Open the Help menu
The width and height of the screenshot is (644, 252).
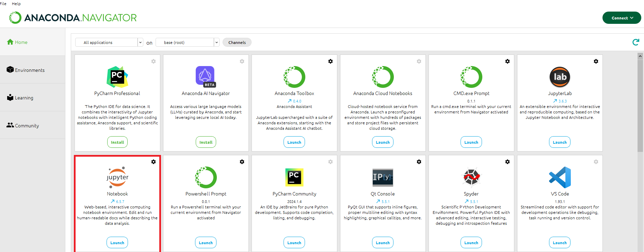16,4
